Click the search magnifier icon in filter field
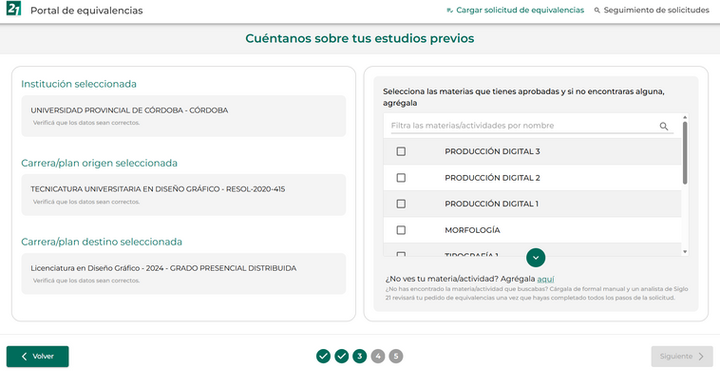Image resolution: width=720 pixels, height=371 pixels. 664,126
